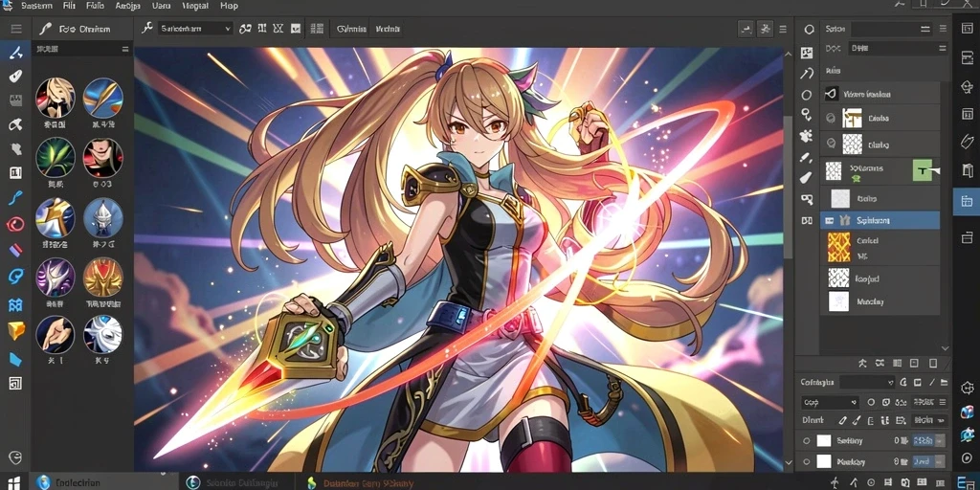Select the radio circle of top white-swatch row
This screenshot has width=980, height=490.
point(806,440)
